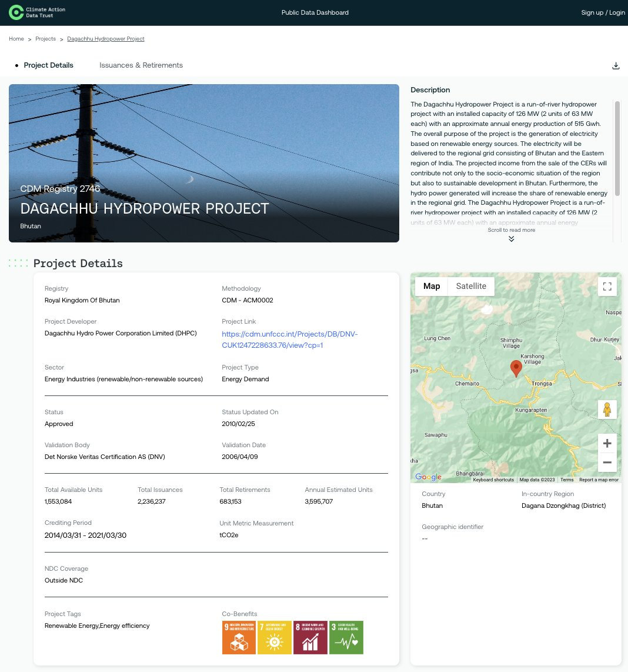The height and width of the screenshot is (672, 628).
Task: Switch map back to Map view
Action: coord(432,286)
